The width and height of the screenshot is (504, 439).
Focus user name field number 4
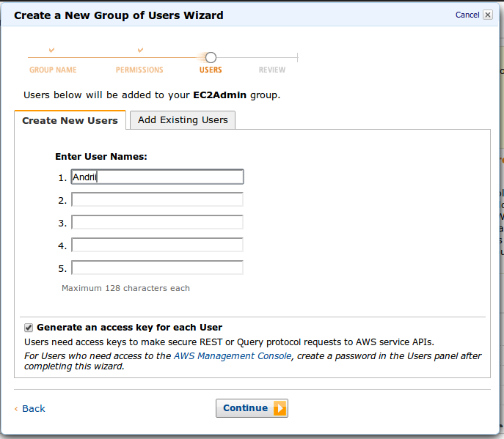157,245
